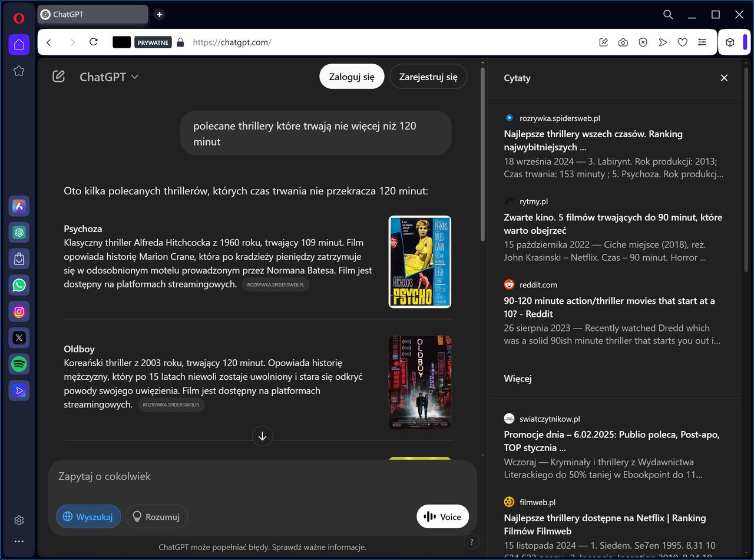Click the site lock security icon

tap(180, 42)
